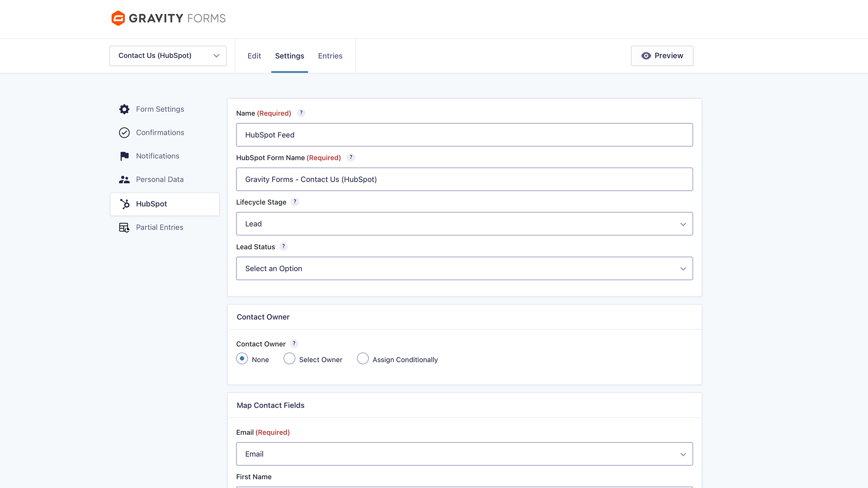Choose the Select Owner radio option
This screenshot has height=488, width=868.
click(289, 359)
